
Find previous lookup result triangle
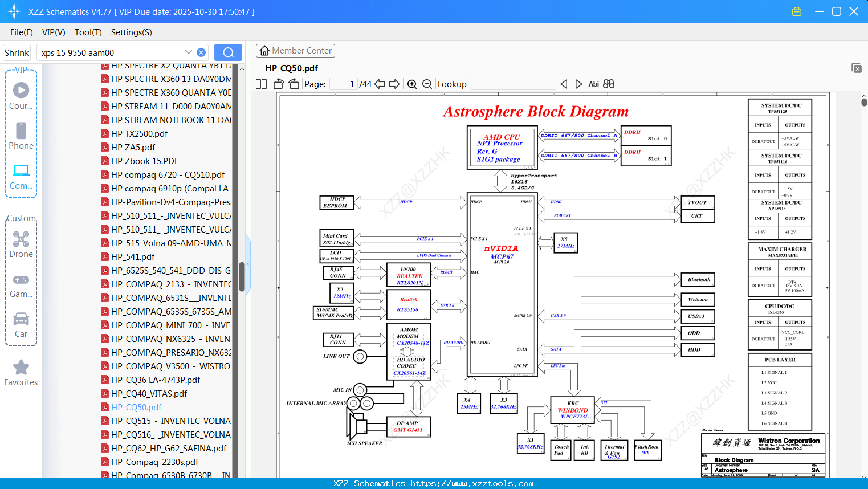(564, 84)
